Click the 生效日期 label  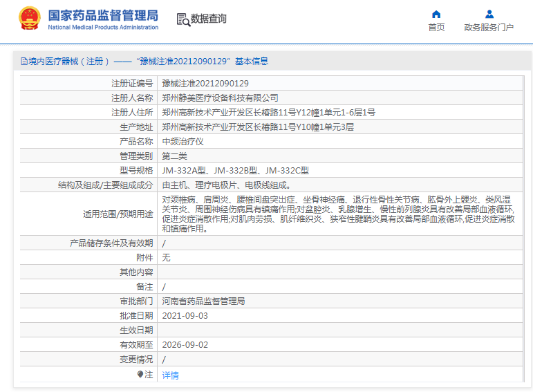coord(136,330)
